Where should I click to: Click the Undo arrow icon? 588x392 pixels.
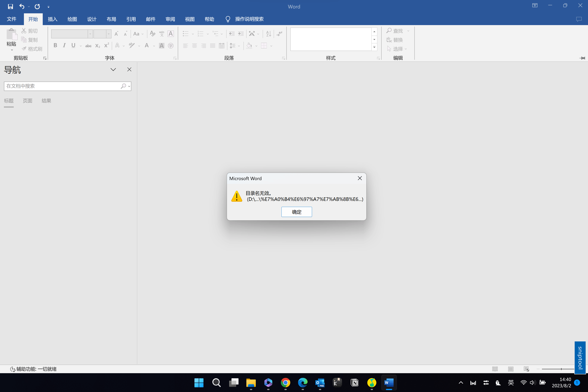click(22, 6)
